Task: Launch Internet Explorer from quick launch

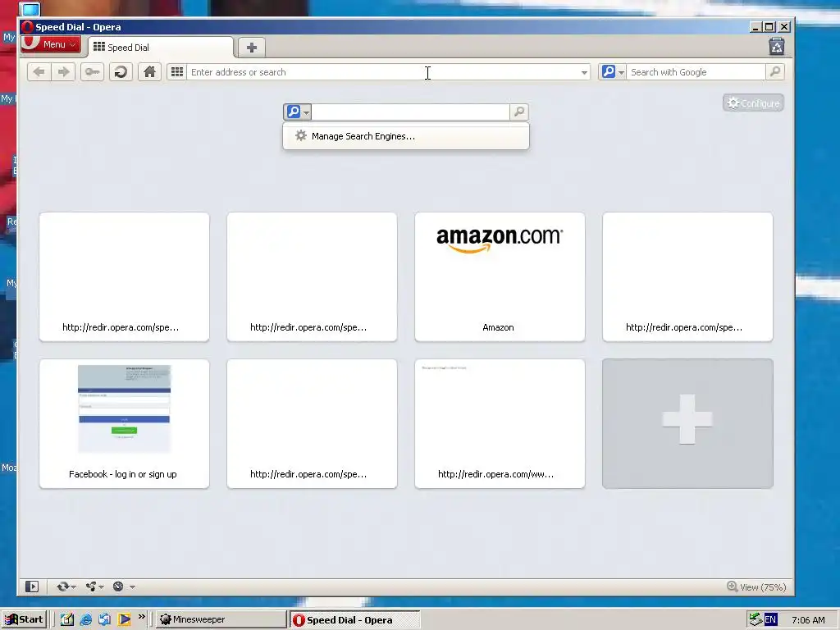Action: tap(85, 619)
